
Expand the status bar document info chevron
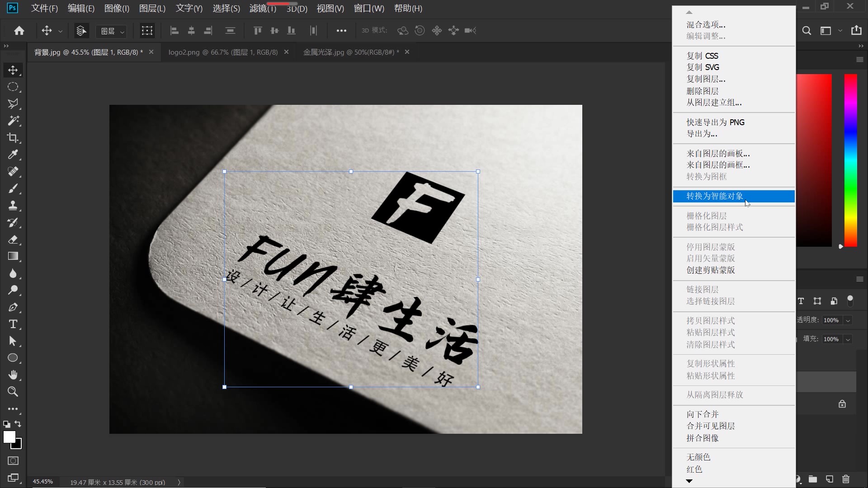pos(178,482)
